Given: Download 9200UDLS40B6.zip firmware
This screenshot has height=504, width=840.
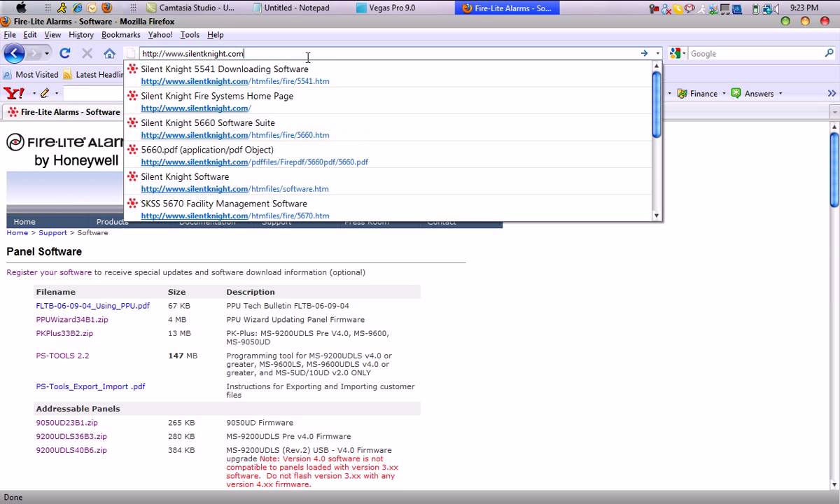Looking at the screenshot, I should pos(71,450).
